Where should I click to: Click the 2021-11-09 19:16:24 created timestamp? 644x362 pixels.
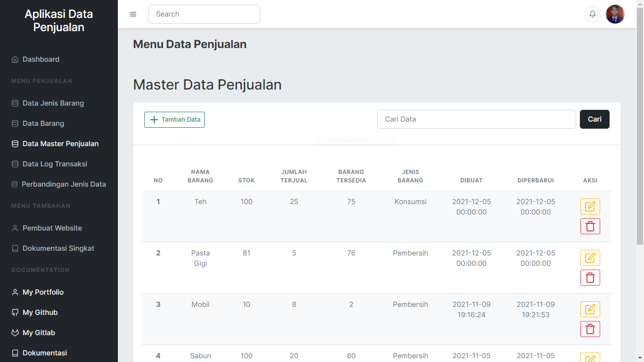tap(471, 310)
